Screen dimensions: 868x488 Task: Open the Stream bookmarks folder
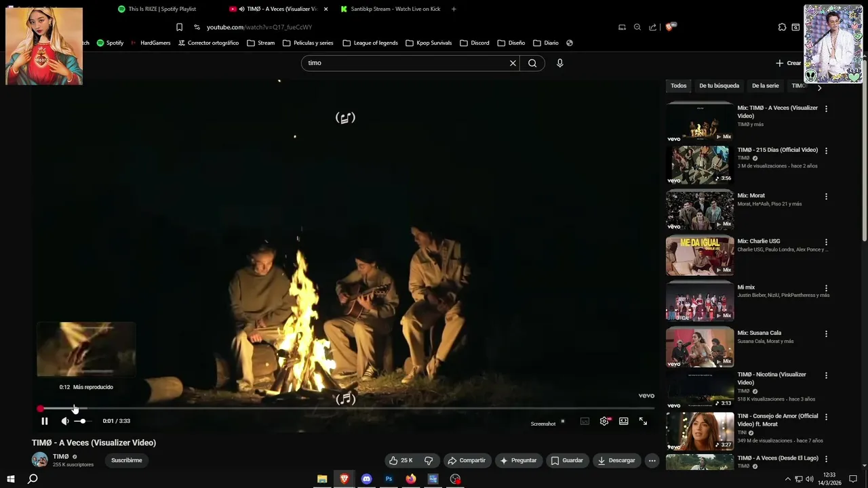261,43
